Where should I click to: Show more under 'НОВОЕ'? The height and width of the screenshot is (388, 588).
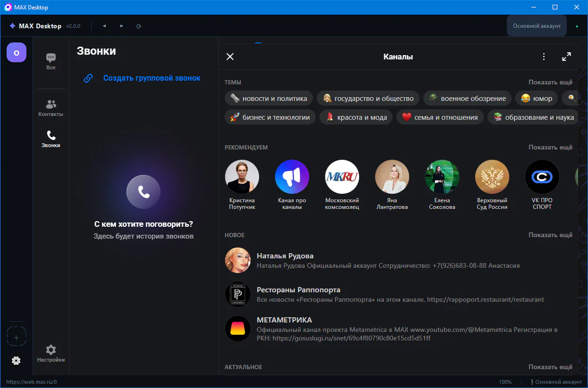click(x=550, y=235)
